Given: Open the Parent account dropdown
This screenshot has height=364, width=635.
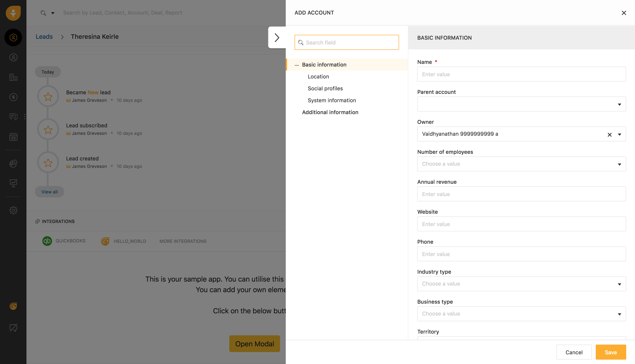Looking at the screenshot, I should pyautogui.click(x=521, y=104).
